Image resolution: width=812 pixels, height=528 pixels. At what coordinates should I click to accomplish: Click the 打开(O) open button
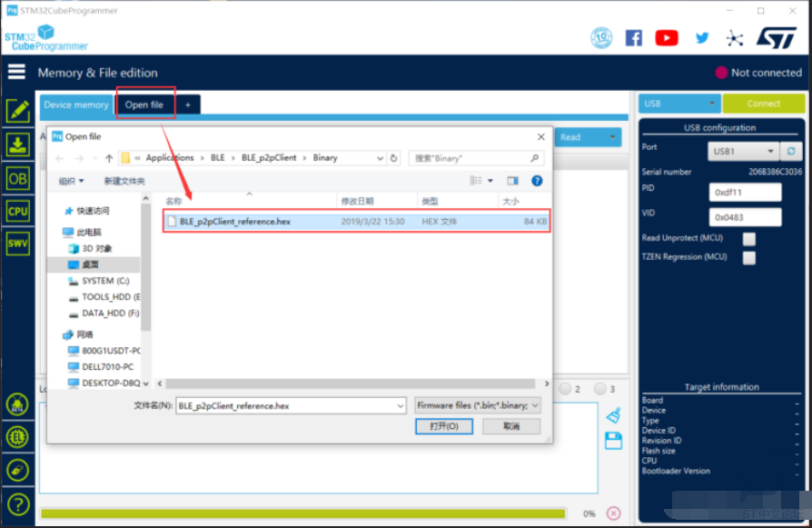[444, 426]
